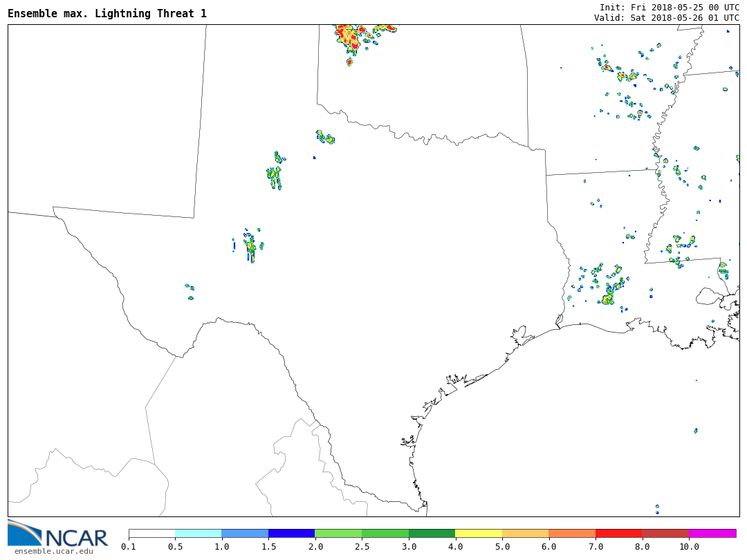Pick the dark blue 1.5–2.0 legend swatch
747x560 pixels.
click(x=291, y=533)
